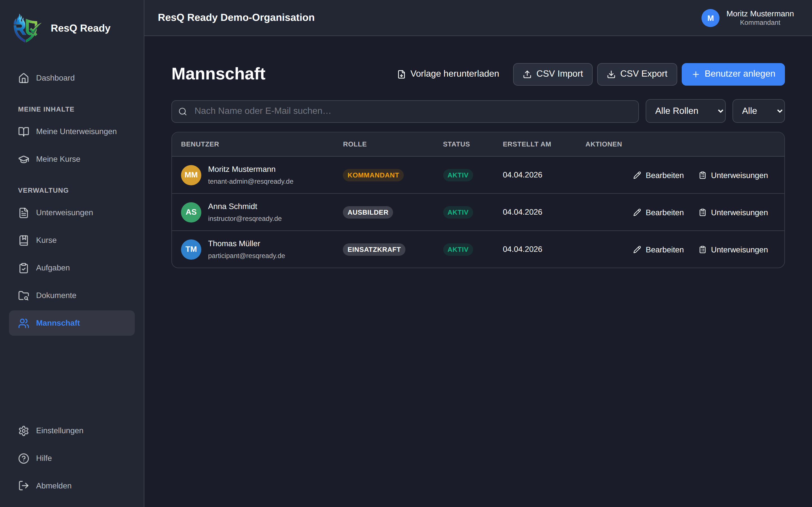Select the Meine Unterweisungen book icon
This screenshot has height=507, width=812.
pyautogui.click(x=23, y=132)
